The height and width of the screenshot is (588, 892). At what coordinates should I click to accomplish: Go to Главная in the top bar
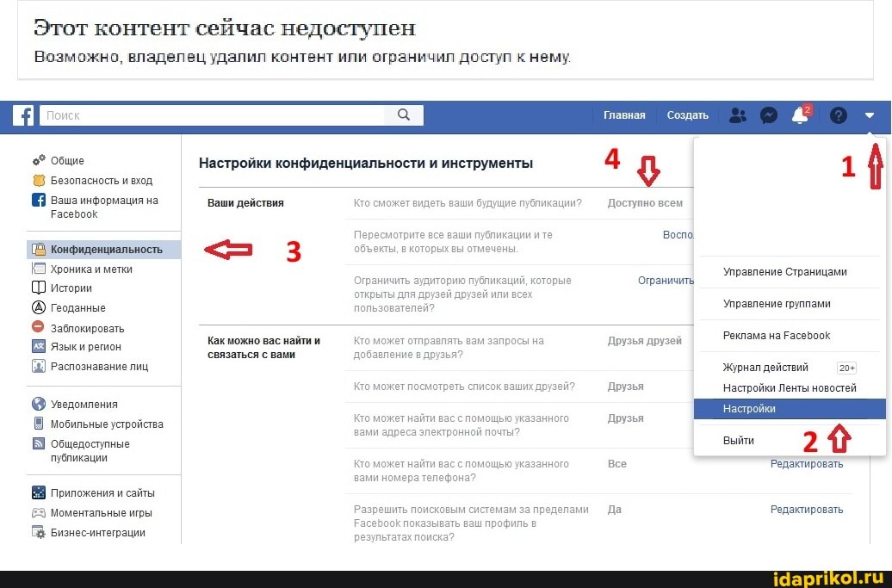[x=624, y=115]
